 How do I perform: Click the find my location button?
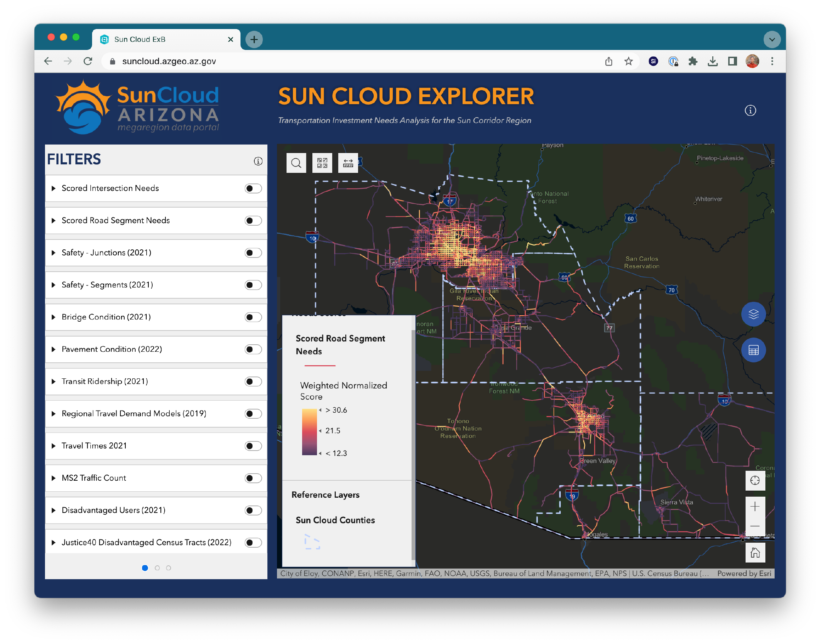pos(755,480)
